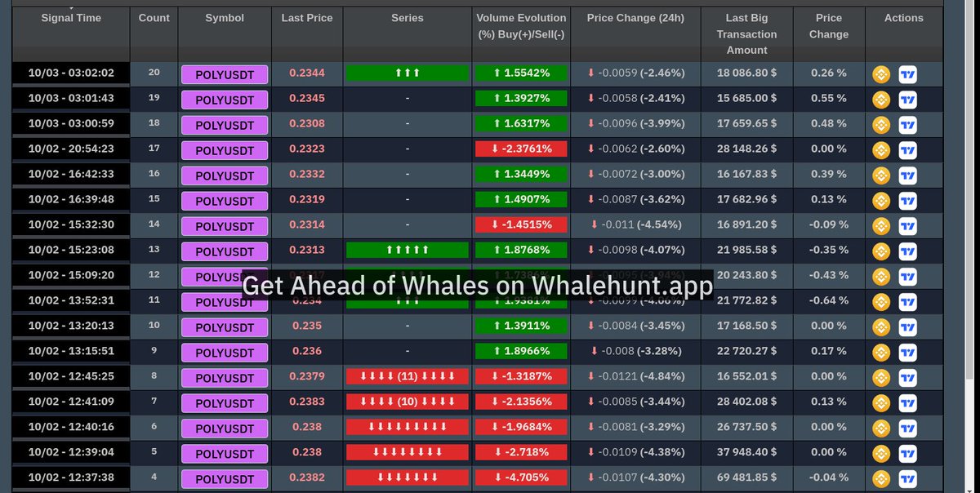Click TradingView icon for signal 10/03 03:01:43

coord(907,100)
